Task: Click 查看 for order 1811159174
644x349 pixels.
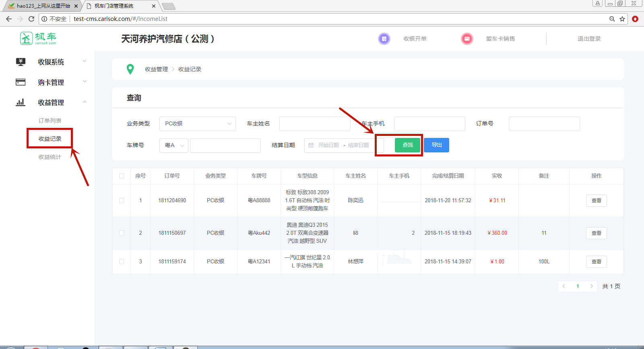Action: click(x=596, y=261)
